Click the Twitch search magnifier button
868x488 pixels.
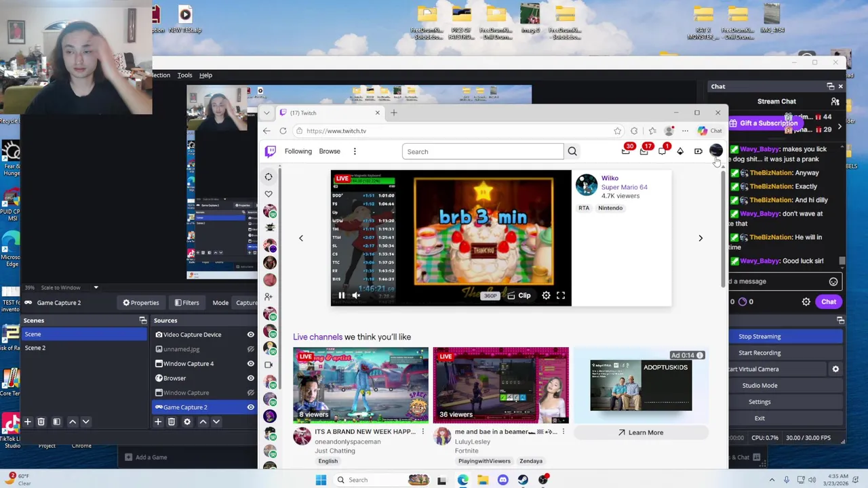(x=572, y=151)
